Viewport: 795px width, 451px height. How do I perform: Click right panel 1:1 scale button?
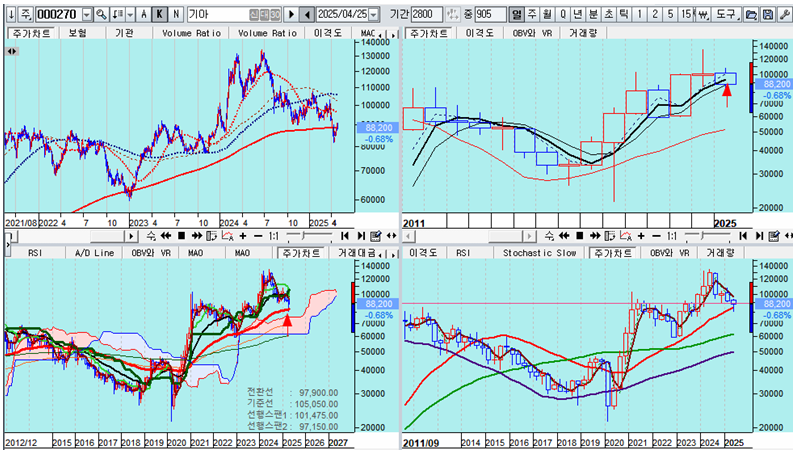point(672,236)
